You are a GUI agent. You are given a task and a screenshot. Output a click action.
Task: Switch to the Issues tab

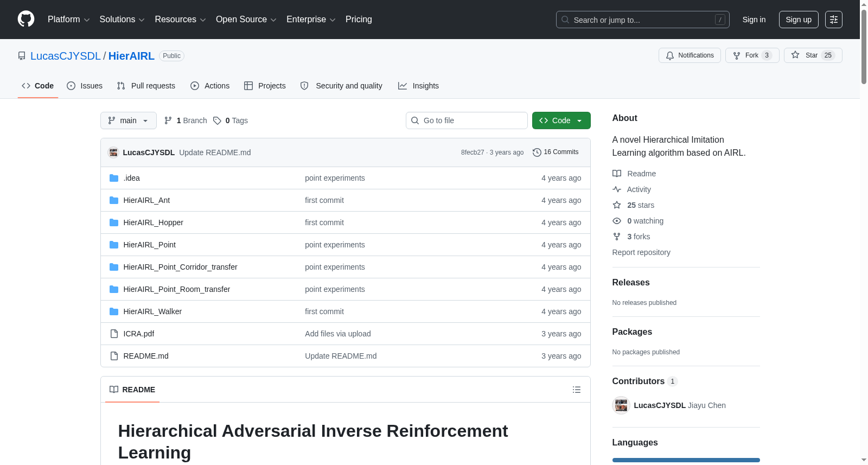click(x=85, y=86)
